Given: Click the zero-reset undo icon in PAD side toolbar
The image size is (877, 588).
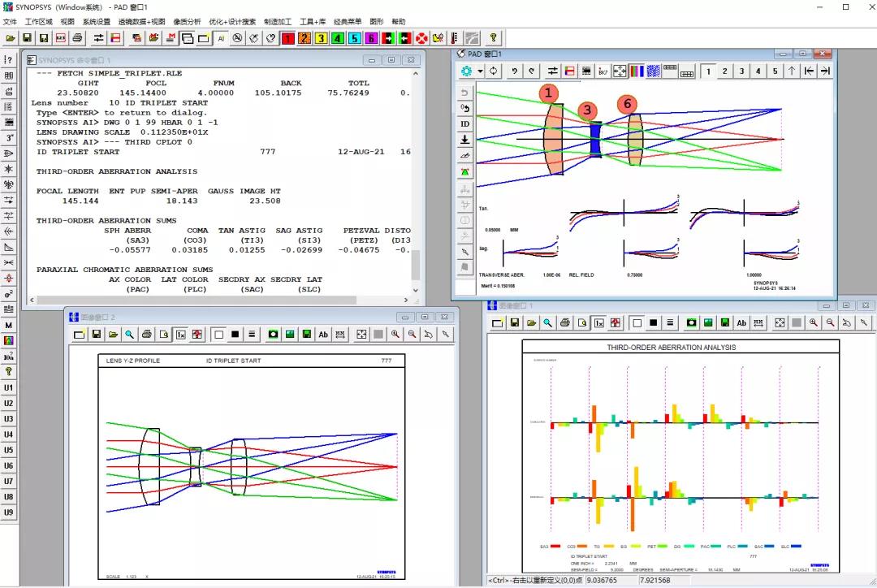Looking at the screenshot, I should (464, 108).
